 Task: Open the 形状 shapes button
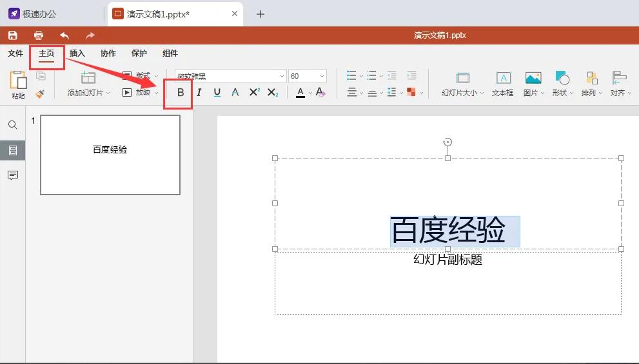(x=562, y=84)
